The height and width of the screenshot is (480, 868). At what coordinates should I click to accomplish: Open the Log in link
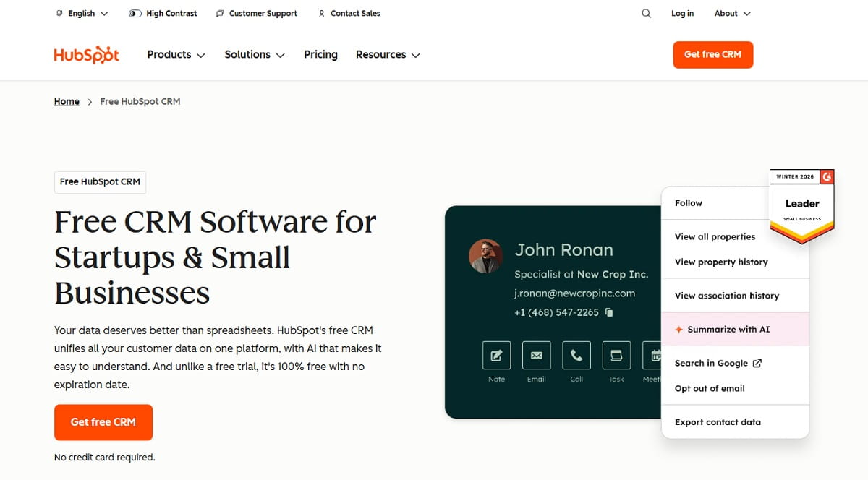682,13
